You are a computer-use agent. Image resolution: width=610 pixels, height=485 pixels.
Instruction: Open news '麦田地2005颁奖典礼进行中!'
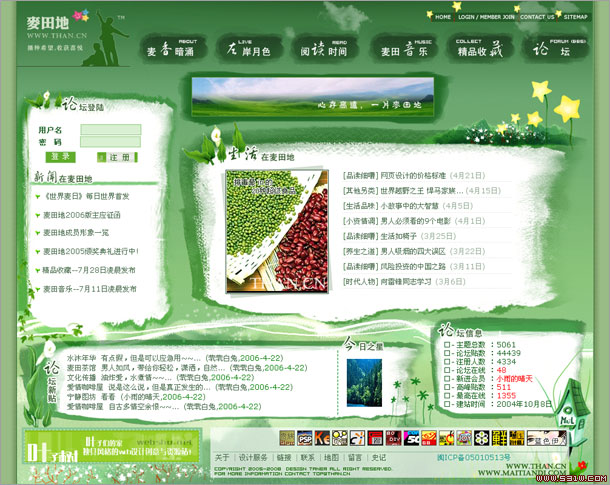[x=91, y=252]
